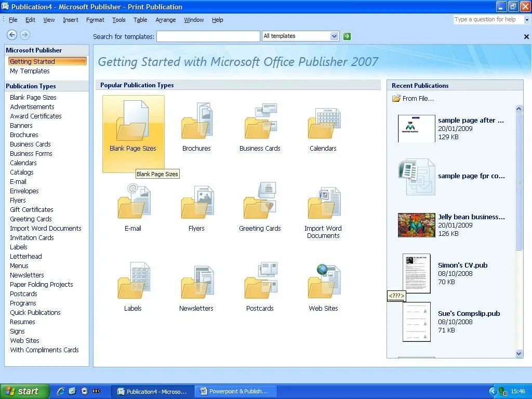Expand hidden system tray icons arrow
The height and width of the screenshot is (399, 532).
(492, 391)
